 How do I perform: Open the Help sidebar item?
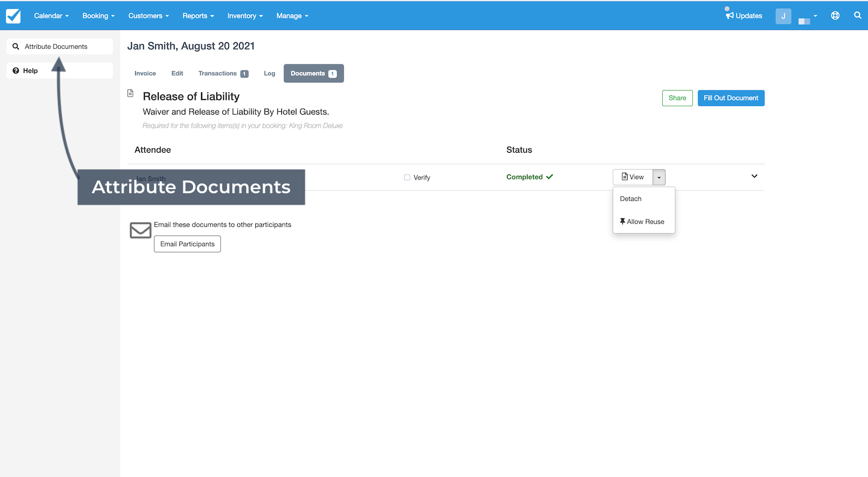[60, 71]
